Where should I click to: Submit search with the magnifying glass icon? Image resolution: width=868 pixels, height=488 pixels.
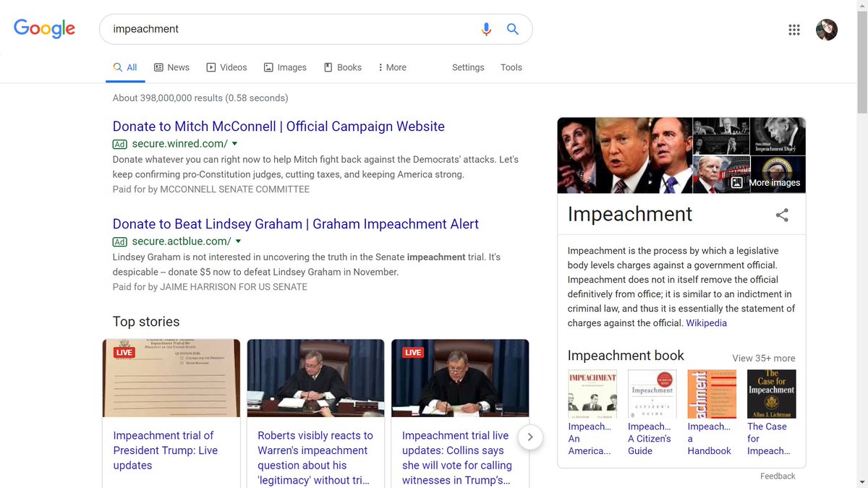[513, 29]
